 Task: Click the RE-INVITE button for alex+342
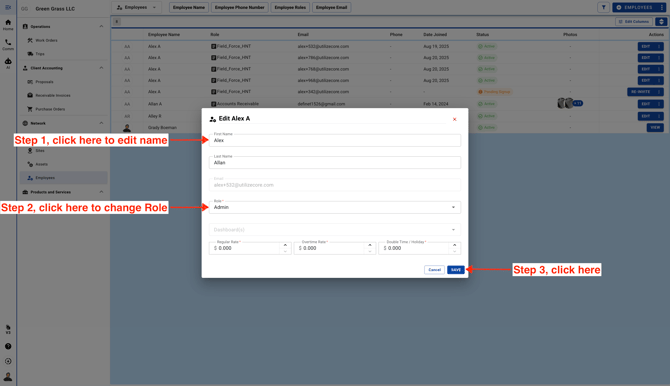click(641, 92)
